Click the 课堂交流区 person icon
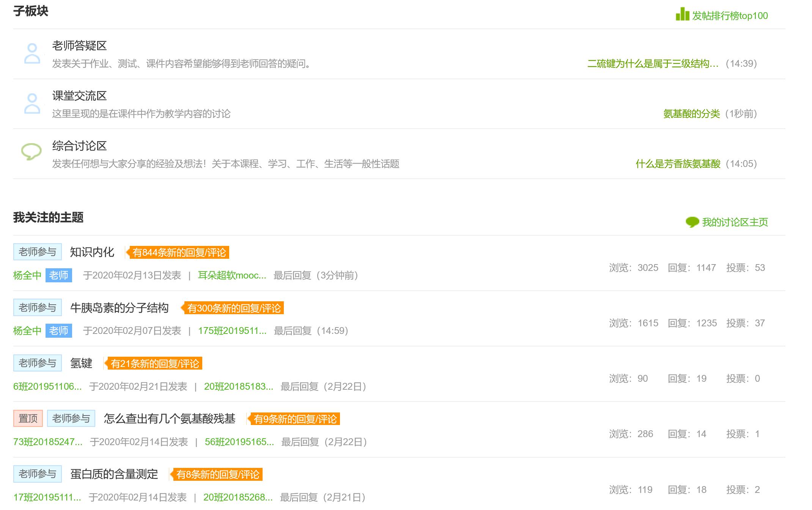 [32, 104]
